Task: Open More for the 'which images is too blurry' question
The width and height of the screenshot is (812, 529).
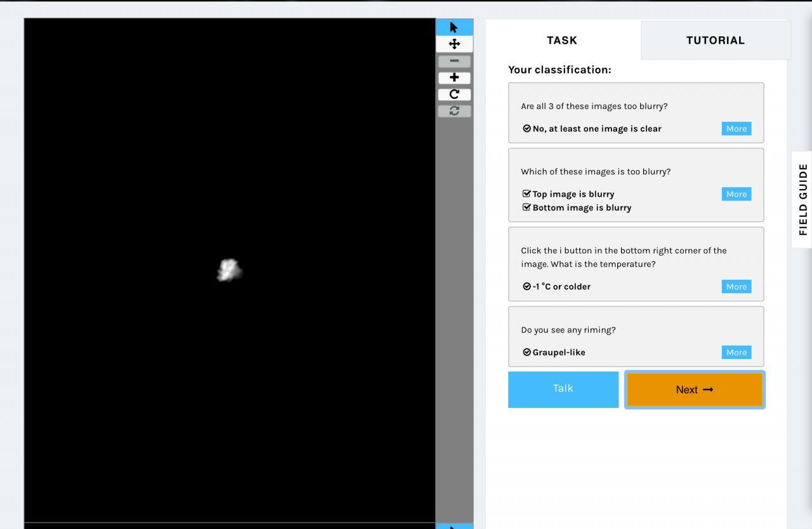Action: (737, 194)
